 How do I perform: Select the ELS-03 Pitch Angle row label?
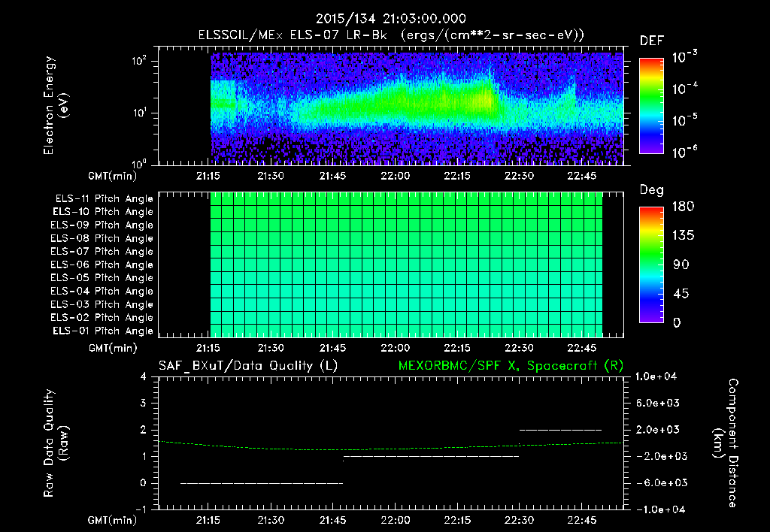102,305
